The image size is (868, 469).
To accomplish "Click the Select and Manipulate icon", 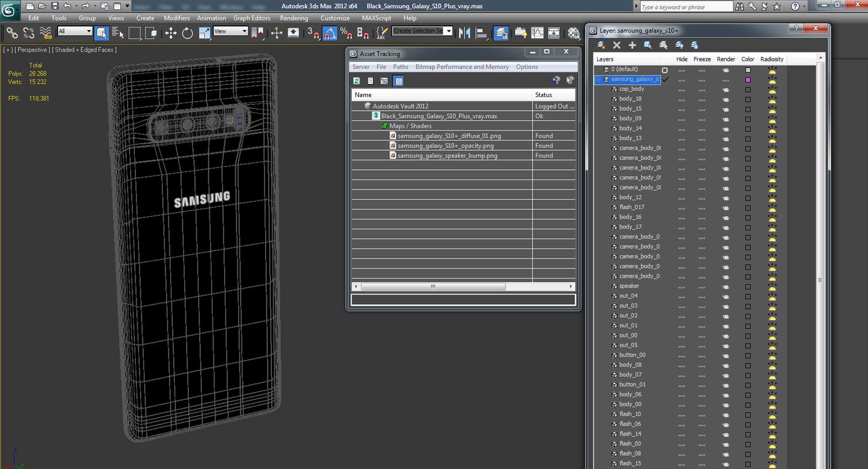I will click(277, 33).
